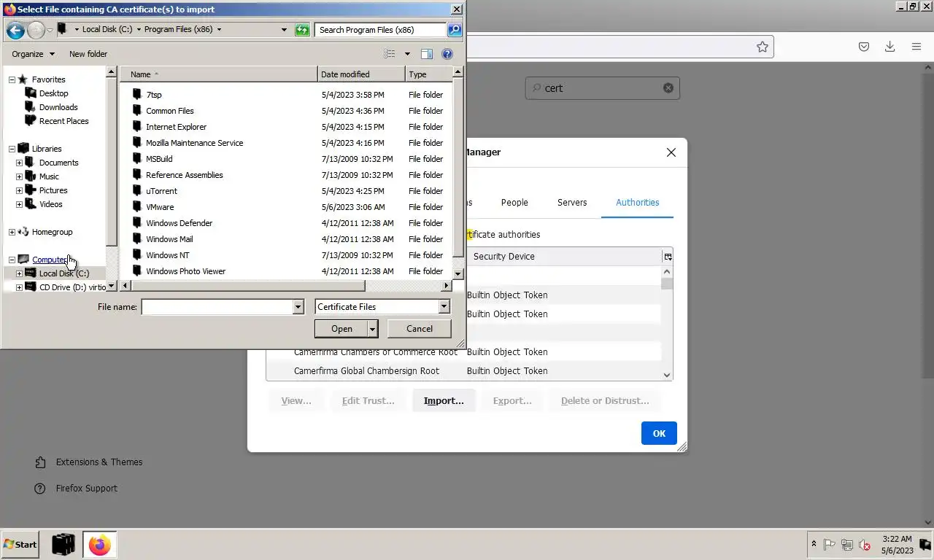Open the views options dropdown arrow
The height and width of the screenshot is (560, 934).
point(407,54)
